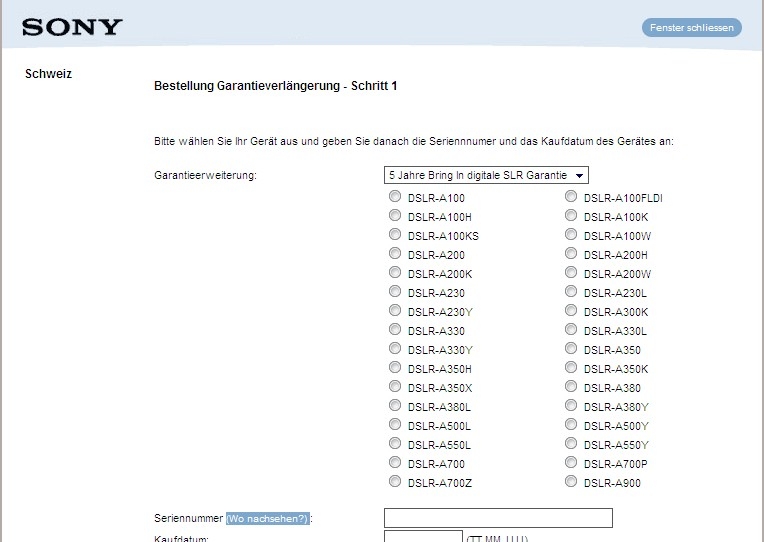Select the DSLR-A300K radio button

[x=571, y=310]
